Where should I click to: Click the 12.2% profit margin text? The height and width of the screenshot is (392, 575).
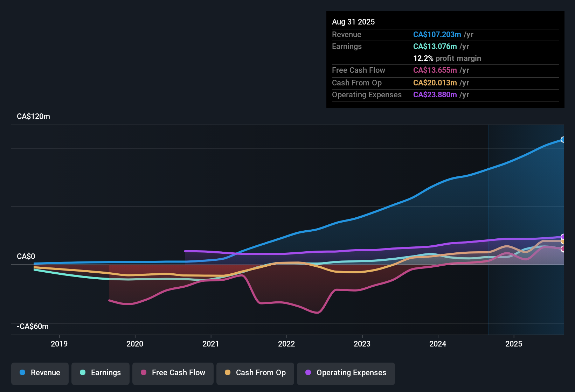pos(447,58)
